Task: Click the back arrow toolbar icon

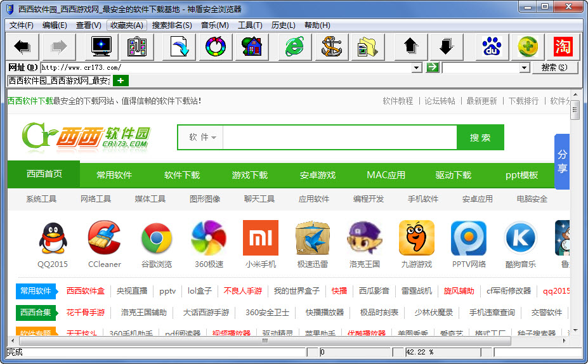Action: coord(22,47)
